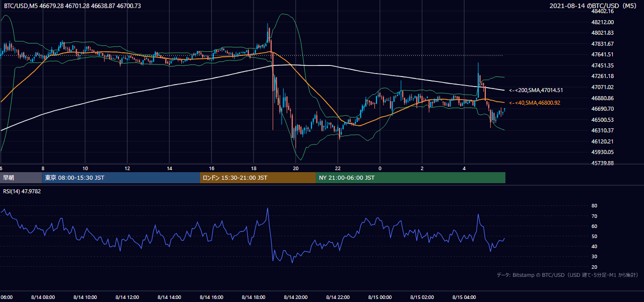Image resolution: width=644 pixels, height=302 pixels.
Task: Click RSI axis label 80
Action: 594,206
